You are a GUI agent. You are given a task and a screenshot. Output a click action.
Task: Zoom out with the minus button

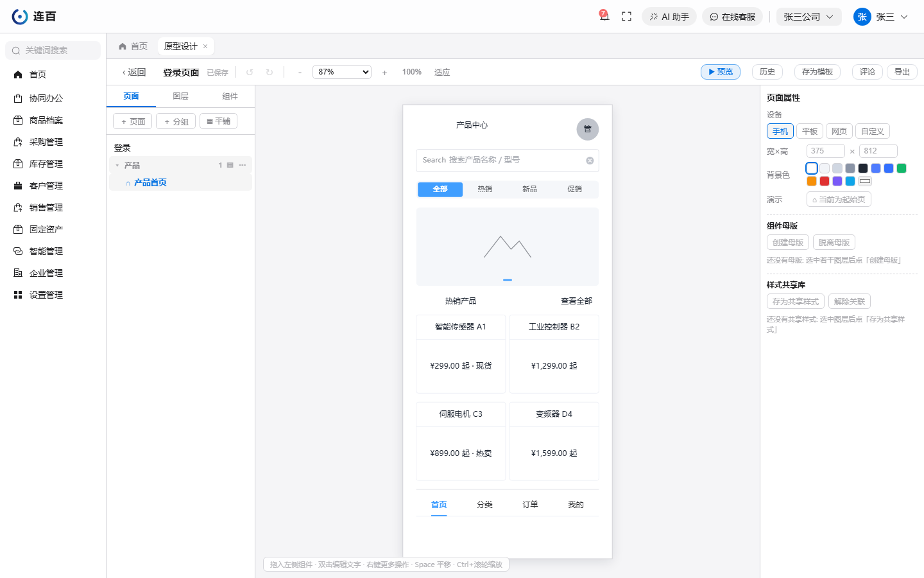tap(300, 73)
